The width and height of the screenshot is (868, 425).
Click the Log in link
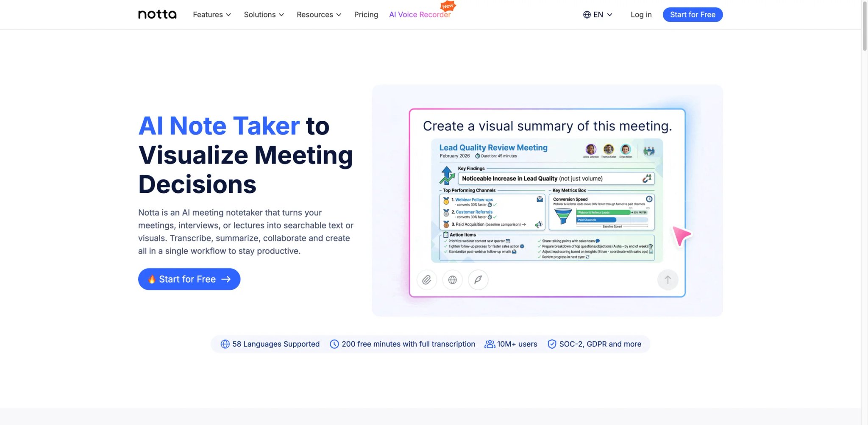pyautogui.click(x=641, y=14)
